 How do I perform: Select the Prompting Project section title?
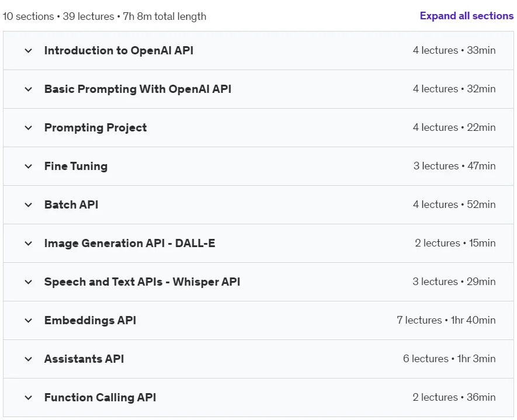(x=96, y=128)
